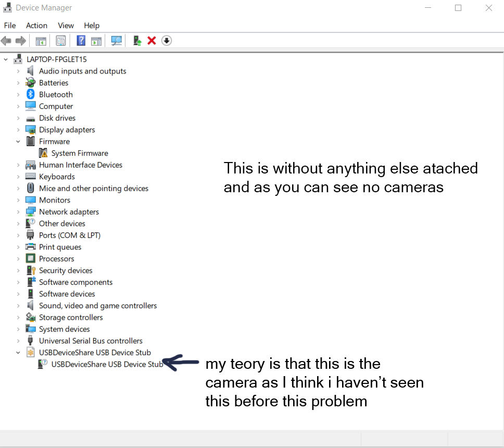Expand the Other devices category
The width and height of the screenshot is (504, 448).
click(18, 223)
